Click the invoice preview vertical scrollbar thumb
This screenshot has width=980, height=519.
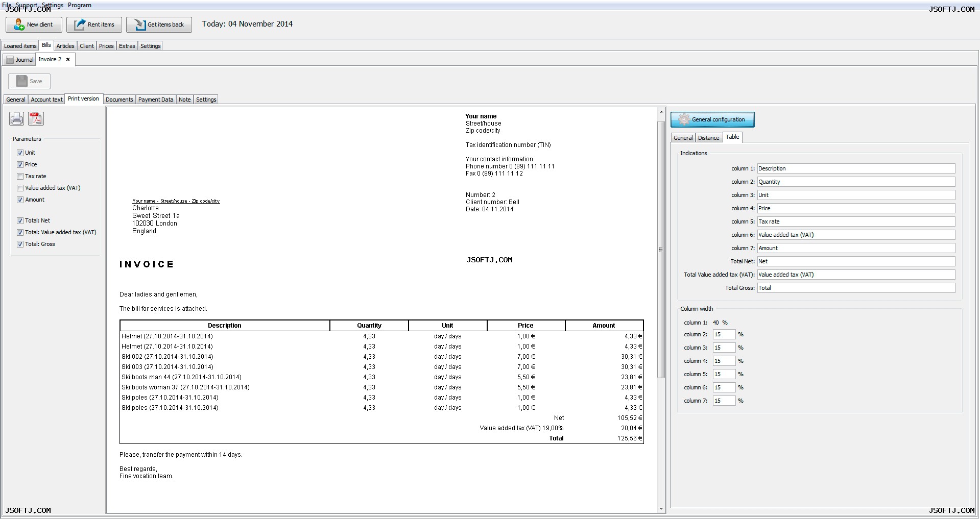click(661, 250)
